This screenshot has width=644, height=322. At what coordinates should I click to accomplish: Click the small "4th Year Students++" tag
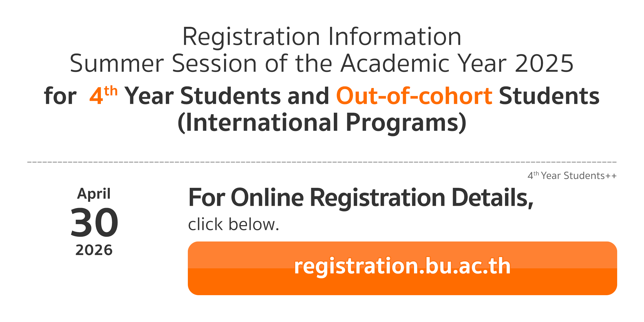tap(572, 176)
